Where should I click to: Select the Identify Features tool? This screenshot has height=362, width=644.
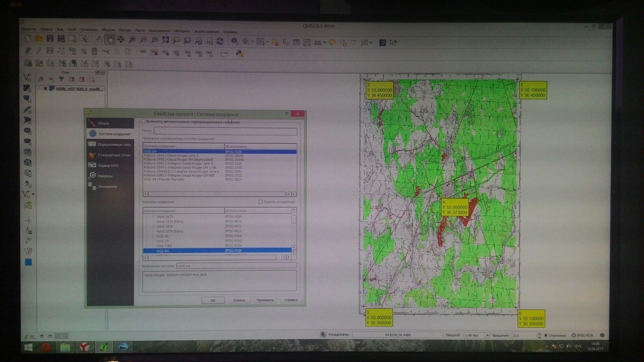click(x=235, y=41)
